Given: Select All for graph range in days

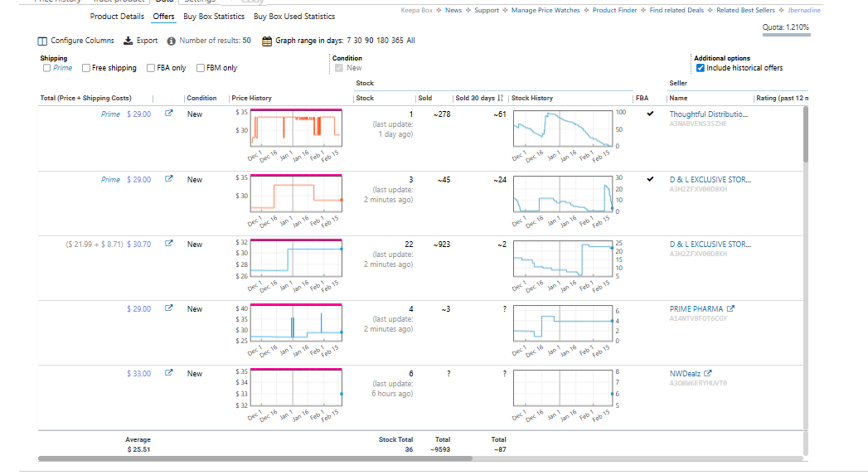Looking at the screenshot, I should (x=410, y=41).
